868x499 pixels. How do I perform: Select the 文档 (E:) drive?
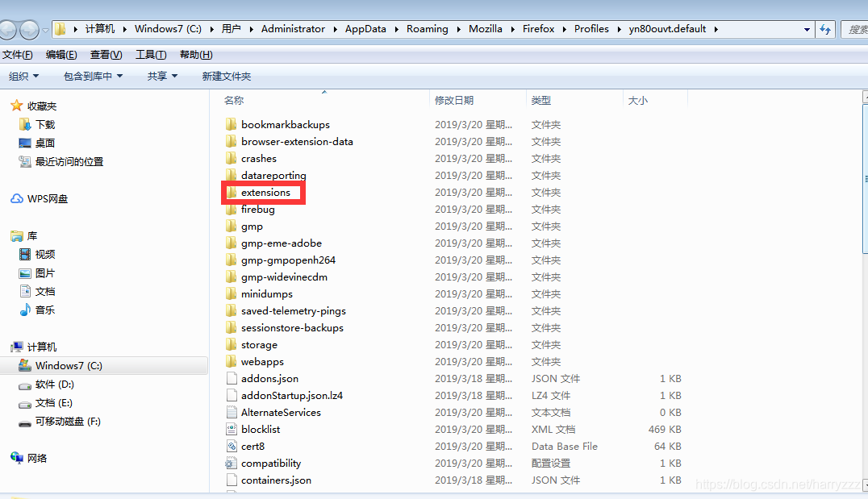pos(54,403)
